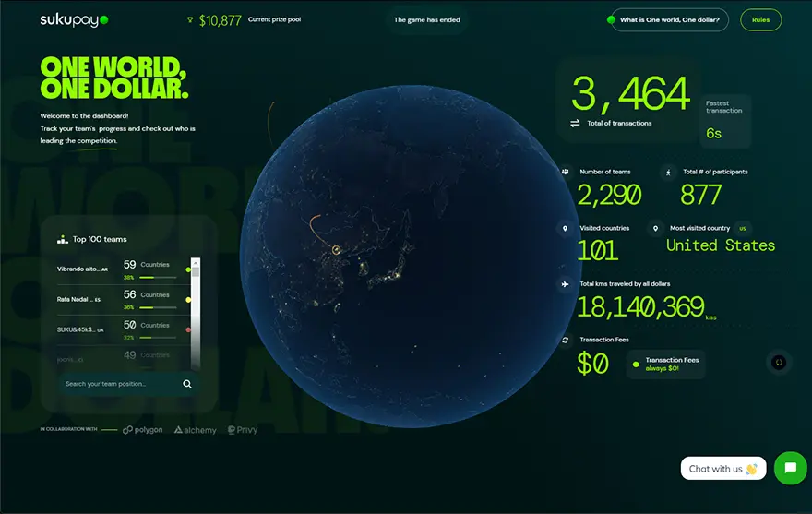The width and height of the screenshot is (812, 514).
Task: Click the green dot next to sukupay
Action: click(104, 20)
